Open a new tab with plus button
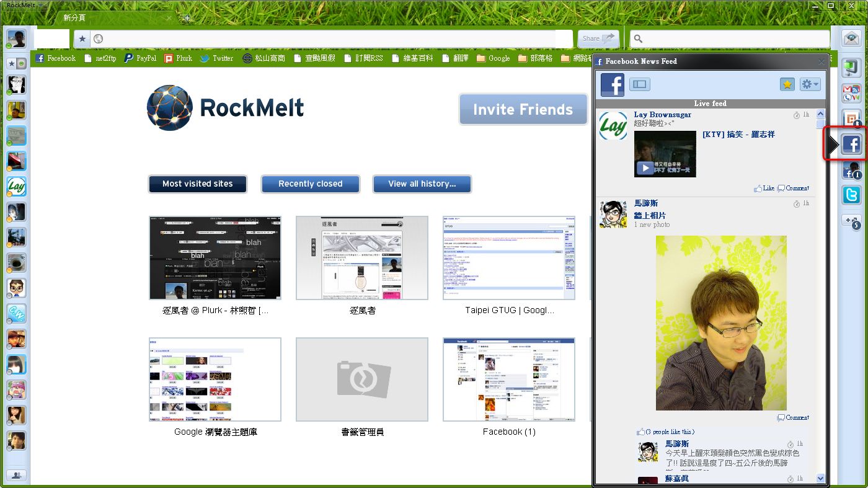868x488 pixels. coord(187,18)
